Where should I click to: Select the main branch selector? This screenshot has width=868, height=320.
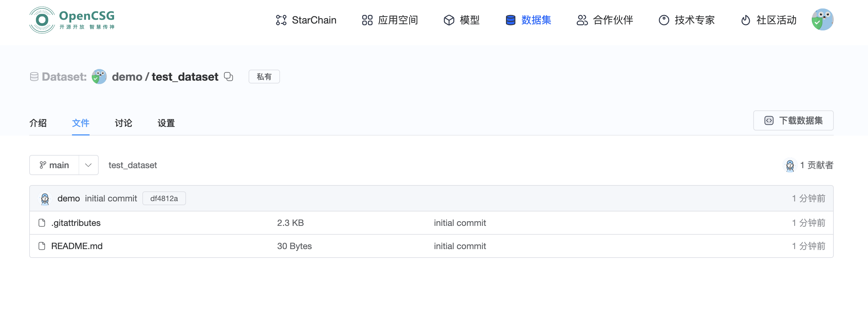[55, 165]
